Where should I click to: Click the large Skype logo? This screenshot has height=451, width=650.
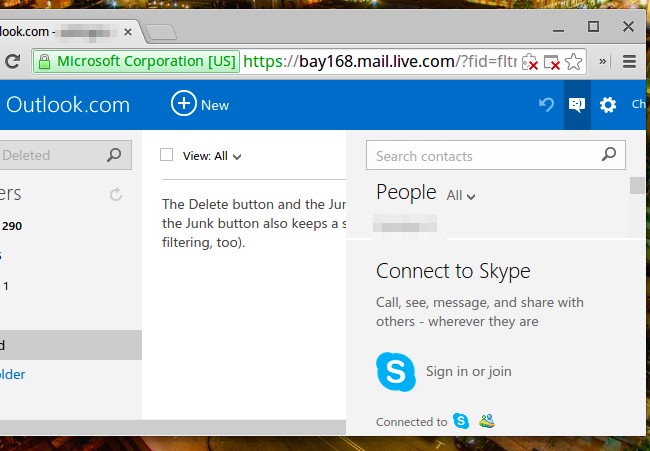point(395,372)
